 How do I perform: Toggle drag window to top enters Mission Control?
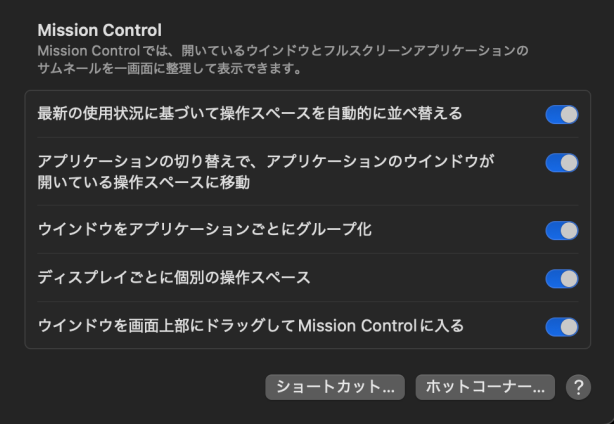tap(562, 327)
